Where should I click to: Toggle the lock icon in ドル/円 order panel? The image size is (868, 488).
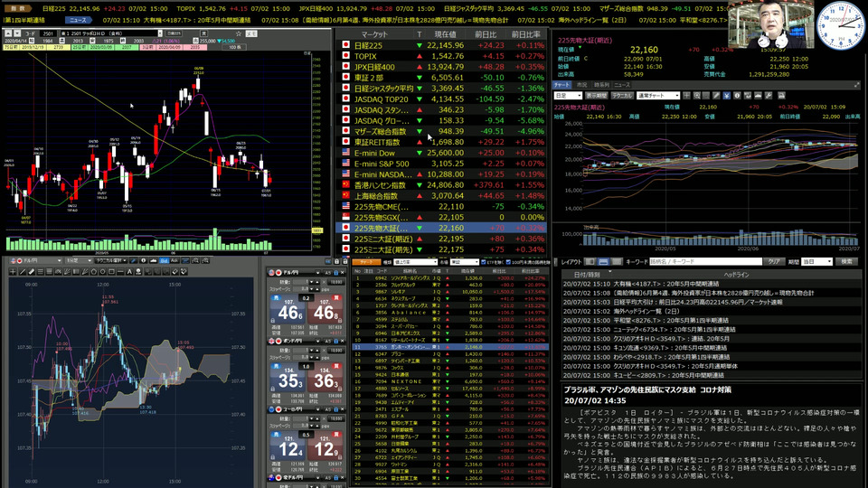point(336,273)
